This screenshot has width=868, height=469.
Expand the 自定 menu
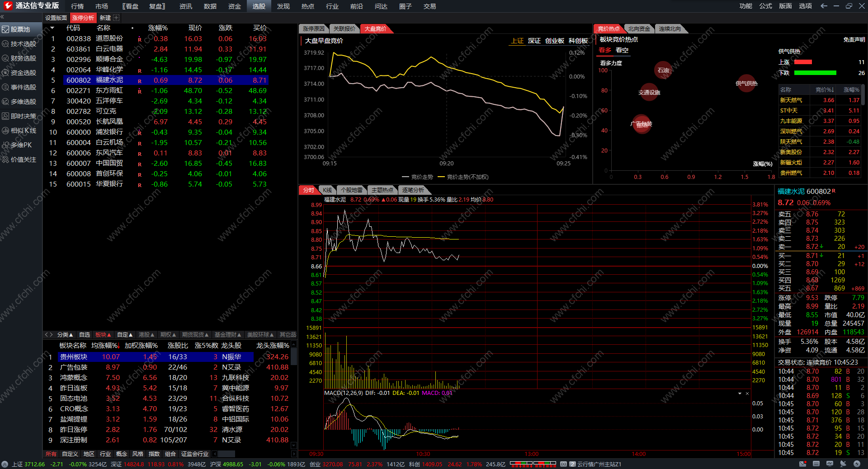coord(125,335)
